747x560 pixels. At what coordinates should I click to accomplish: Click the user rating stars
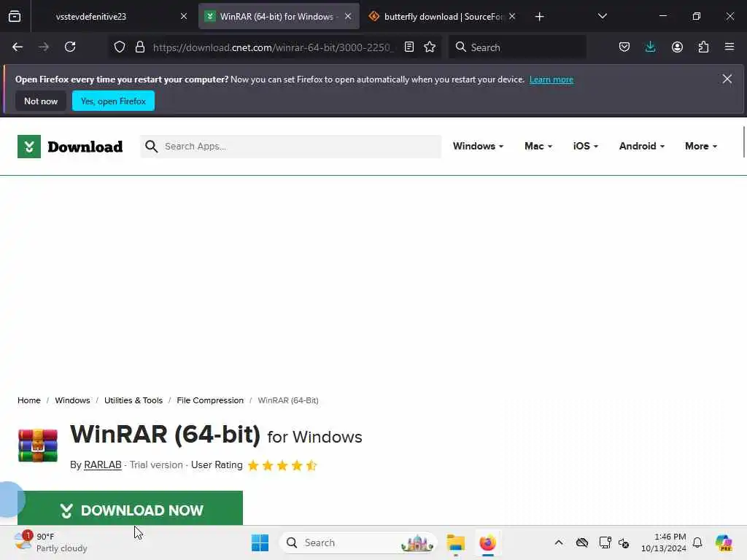282,465
